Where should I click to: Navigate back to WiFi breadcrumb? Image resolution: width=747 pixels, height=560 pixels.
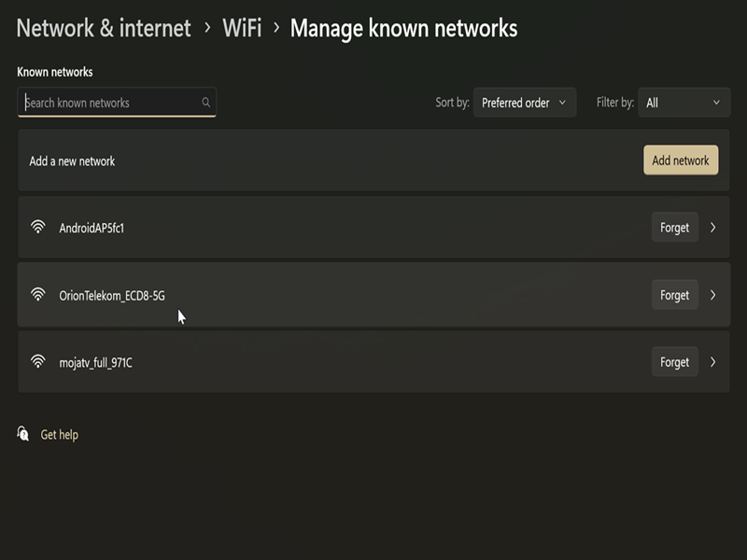(x=242, y=28)
